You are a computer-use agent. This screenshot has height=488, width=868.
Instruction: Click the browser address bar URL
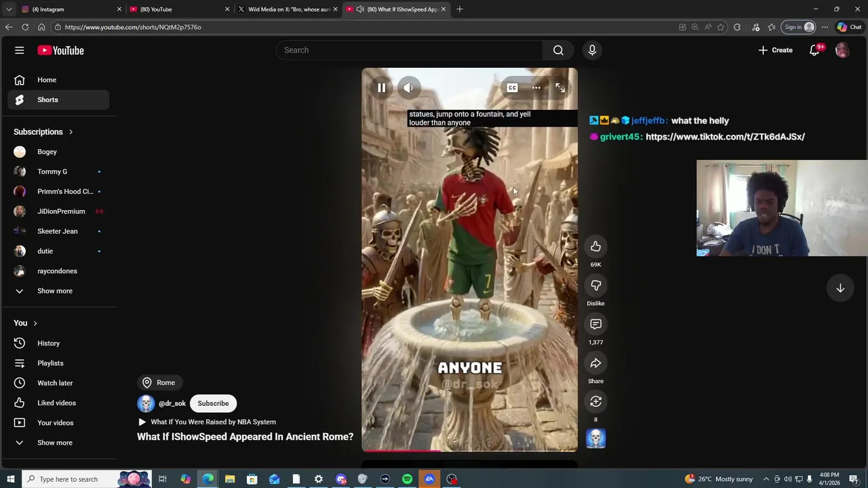click(133, 27)
